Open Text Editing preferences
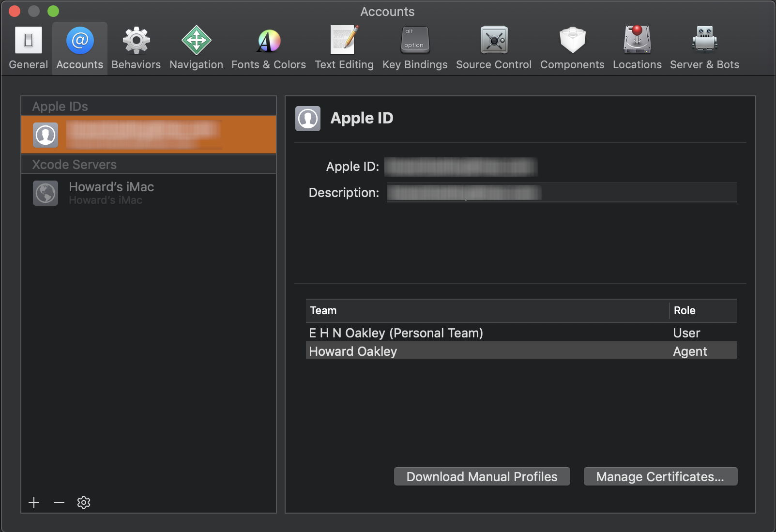Image resolution: width=776 pixels, height=532 pixels. point(344,48)
